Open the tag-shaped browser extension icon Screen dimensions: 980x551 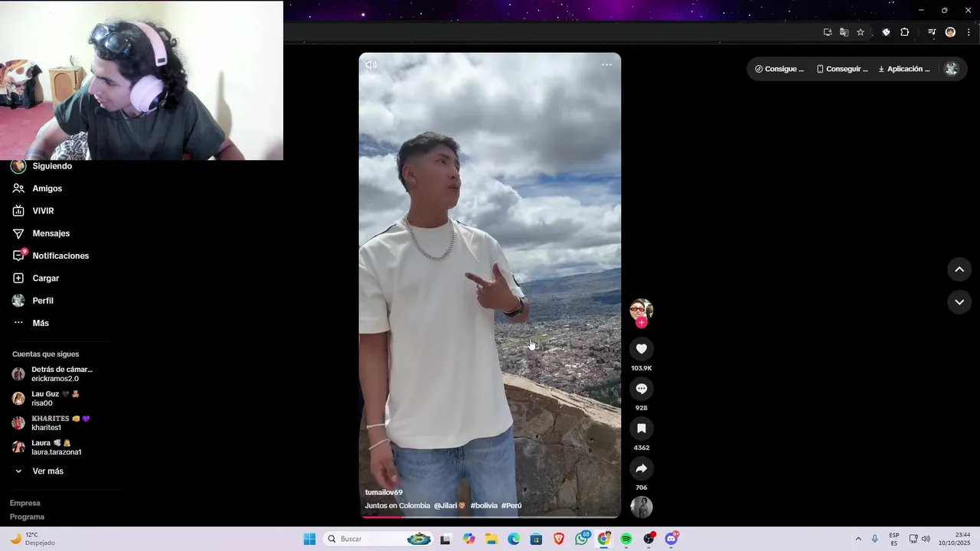[886, 32]
